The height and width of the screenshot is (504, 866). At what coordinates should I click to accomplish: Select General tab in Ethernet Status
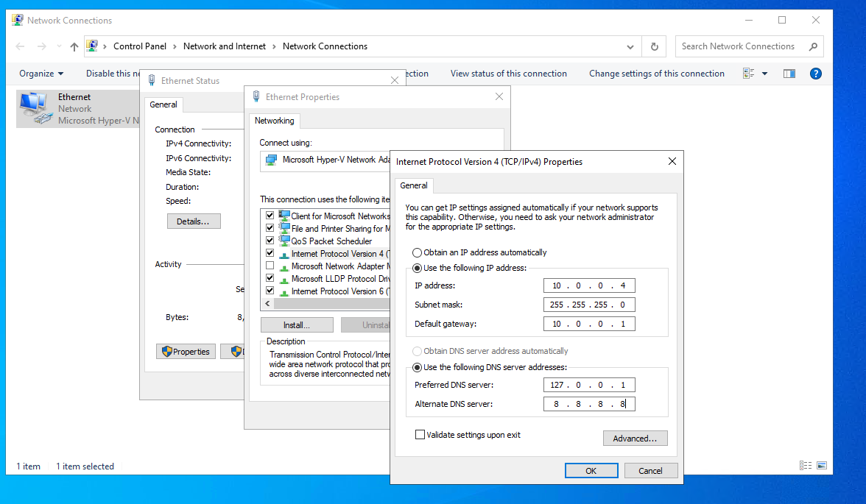(163, 104)
